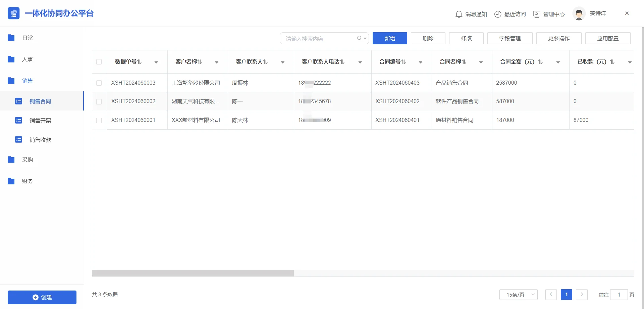This screenshot has width=644, height=309.
Task: Collapse the 销售 menu group
Action: (x=42, y=81)
